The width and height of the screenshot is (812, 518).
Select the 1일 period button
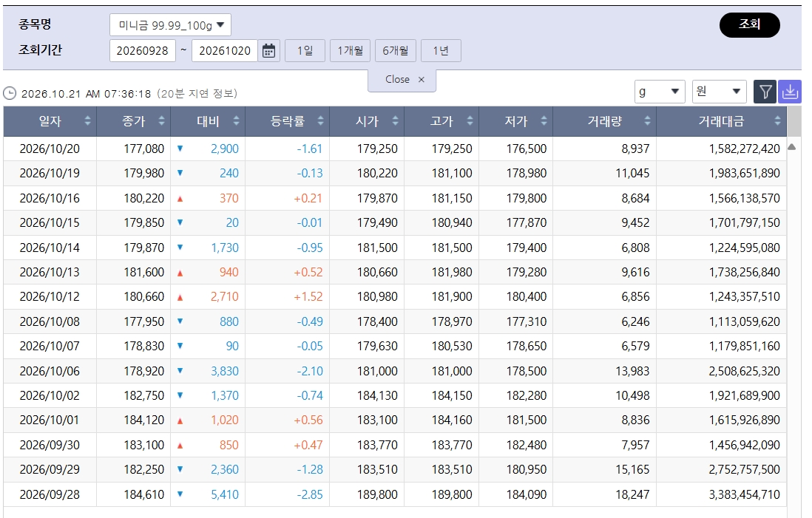point(305,51)
